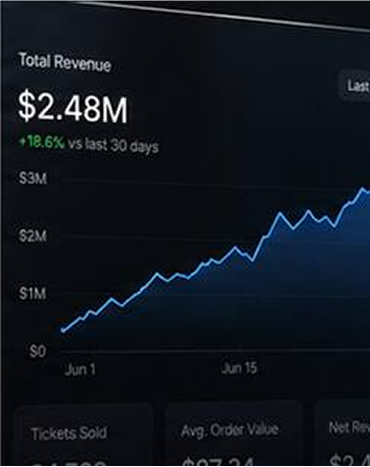This screenshot has width=370, height=467.
Task: Click the starting point of revenue line
Action: point(63,330)
